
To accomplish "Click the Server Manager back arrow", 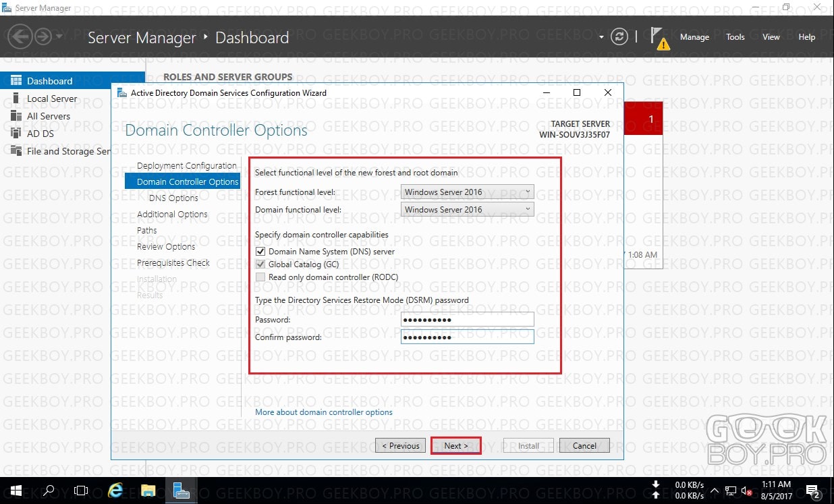I will click(x=21, y=36).
